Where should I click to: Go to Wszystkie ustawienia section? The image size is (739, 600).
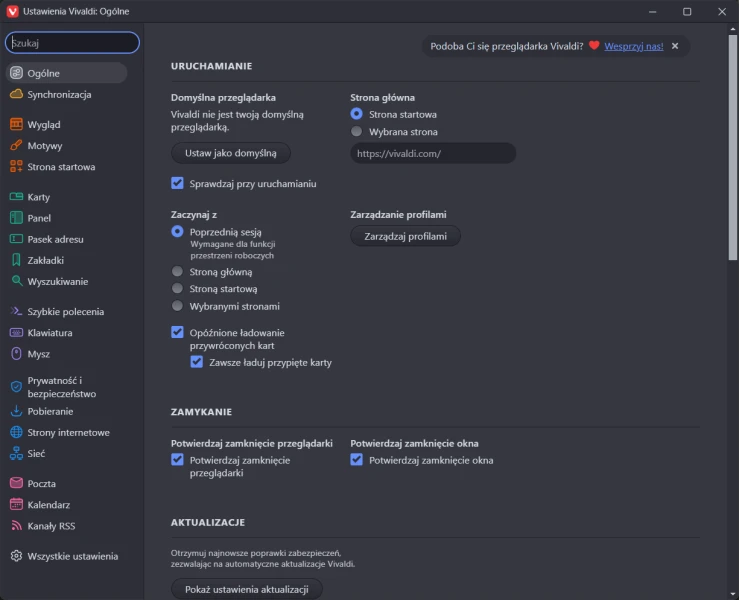pyautogui.click(x=72, y=556)
